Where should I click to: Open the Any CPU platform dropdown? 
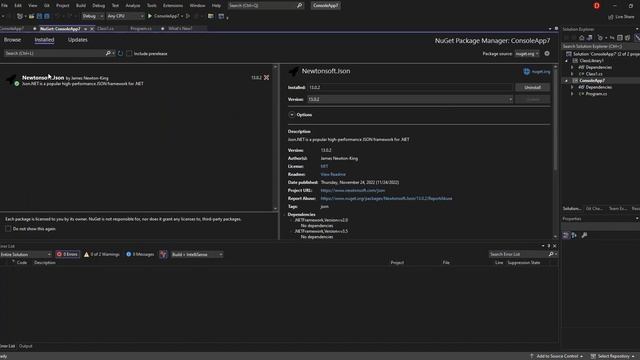(x=126, y=16)
